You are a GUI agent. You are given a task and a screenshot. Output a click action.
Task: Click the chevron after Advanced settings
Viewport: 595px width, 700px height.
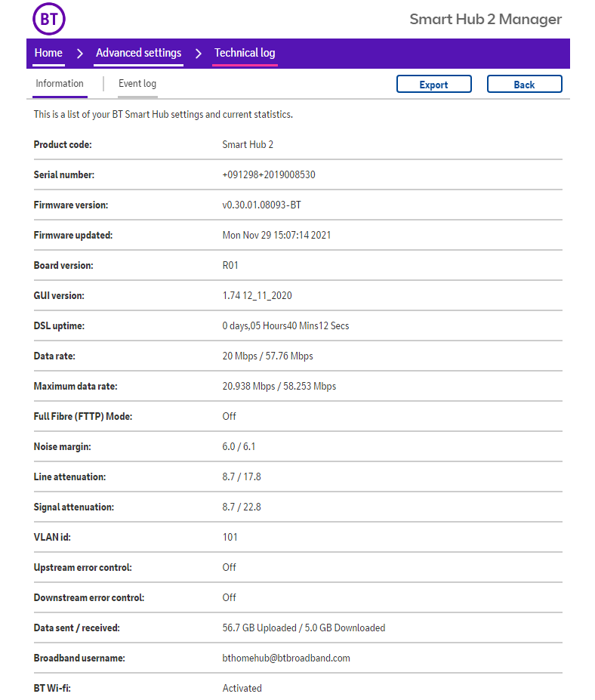point(198,54)
